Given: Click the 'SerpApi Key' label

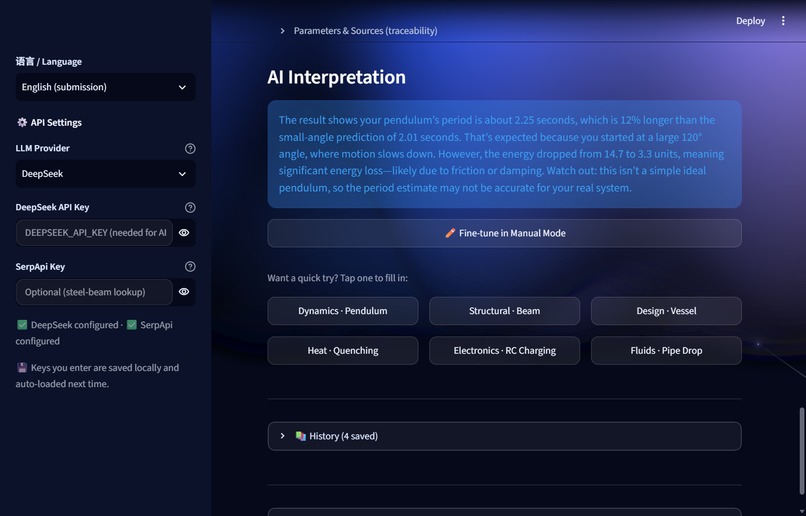Looking at the screenshot, I should click(x=40, y=267).
